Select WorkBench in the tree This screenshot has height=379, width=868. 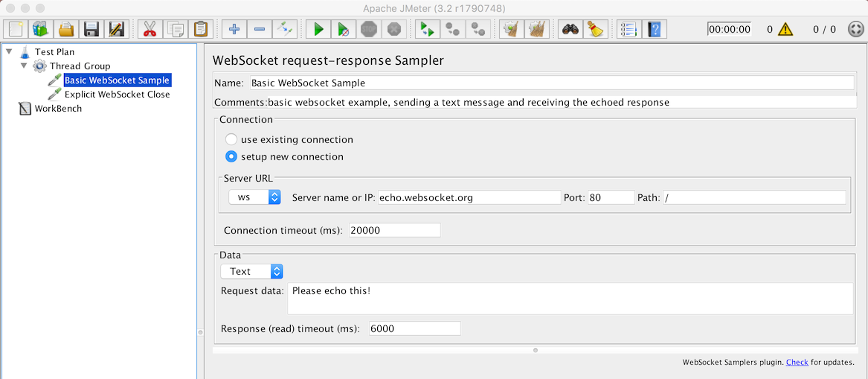pyautogui.click(x=58, y=109)
